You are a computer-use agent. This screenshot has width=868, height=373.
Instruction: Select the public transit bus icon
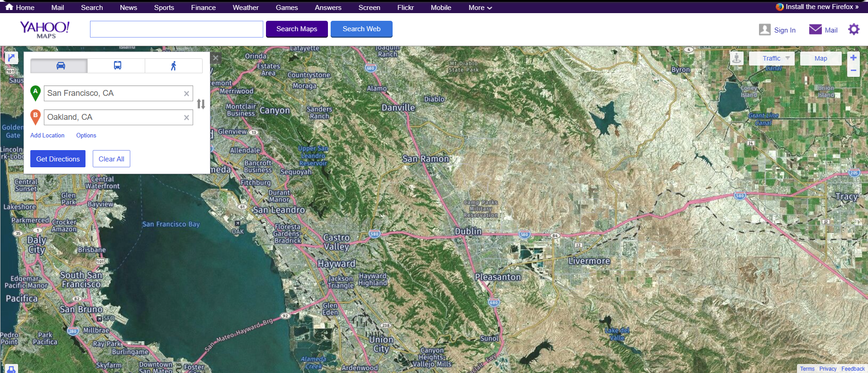click(x=117, y=66)
